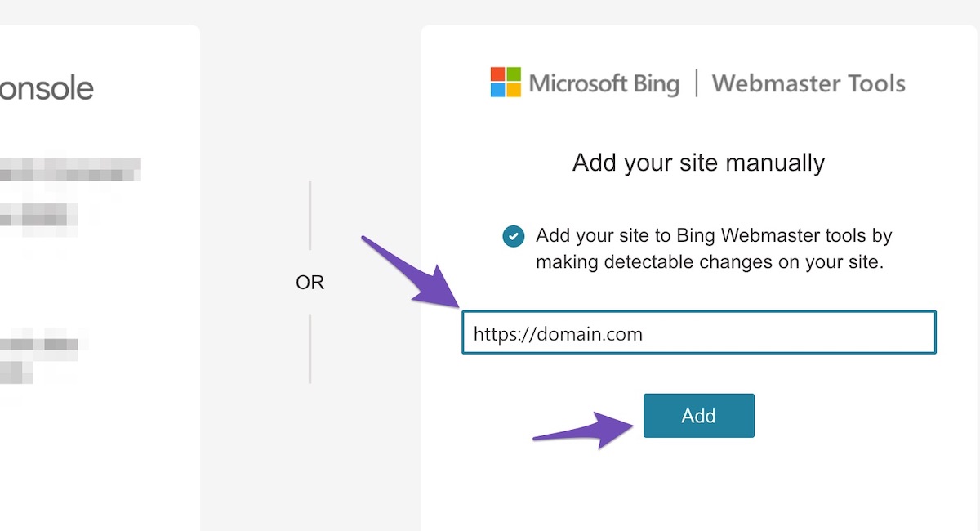Click the vertical divider line above OR
Viewport: 980px width, 531px height.
(x=310, y=215)
